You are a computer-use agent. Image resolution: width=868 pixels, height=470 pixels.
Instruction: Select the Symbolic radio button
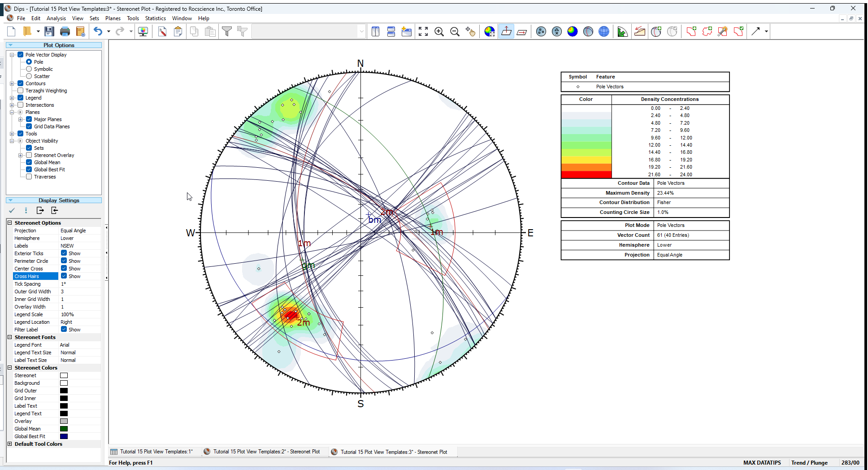coord(30,69)
